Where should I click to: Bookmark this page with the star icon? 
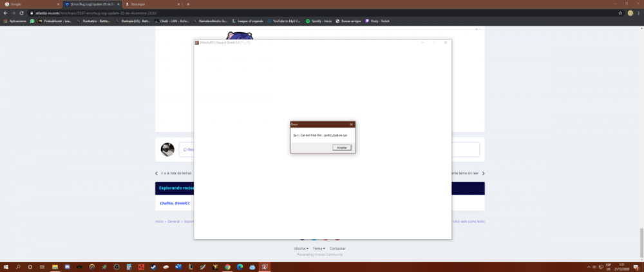(x=620, y=13)
